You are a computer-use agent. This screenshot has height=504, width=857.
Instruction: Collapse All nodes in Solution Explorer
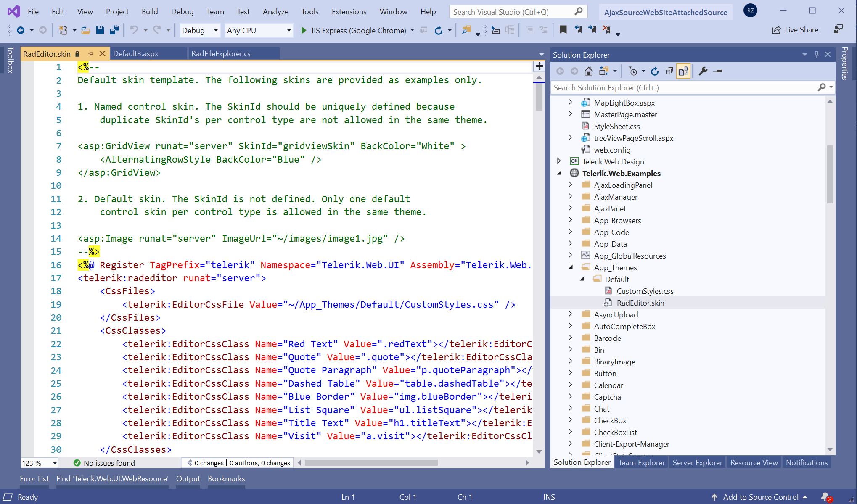669,71
